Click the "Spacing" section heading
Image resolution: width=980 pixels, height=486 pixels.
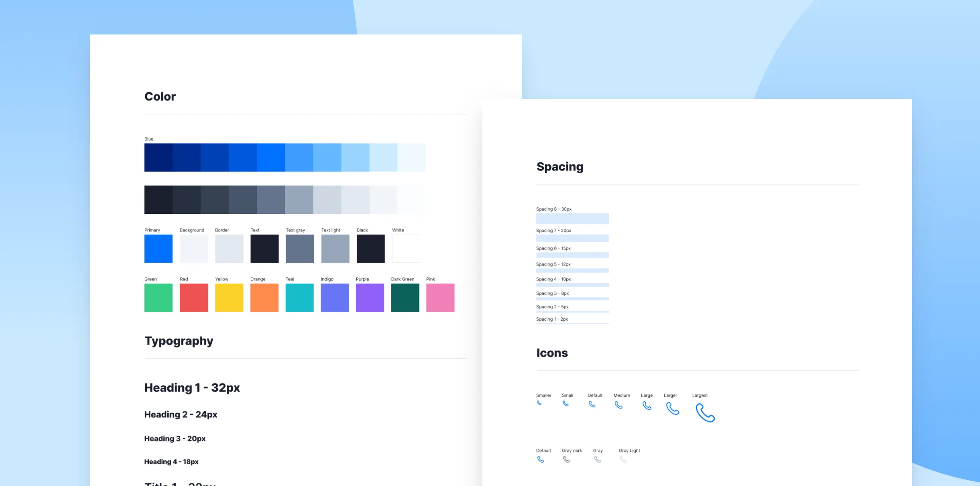560,167
